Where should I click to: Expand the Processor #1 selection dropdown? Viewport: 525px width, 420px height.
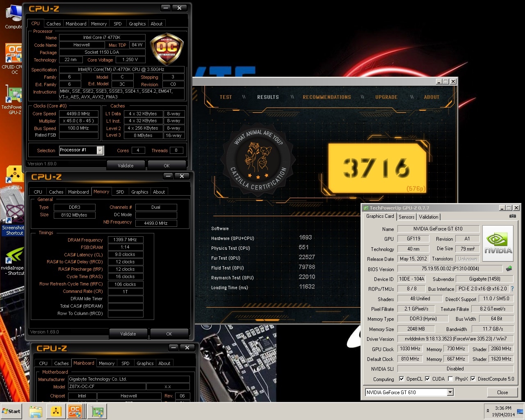tap(100, 151)
